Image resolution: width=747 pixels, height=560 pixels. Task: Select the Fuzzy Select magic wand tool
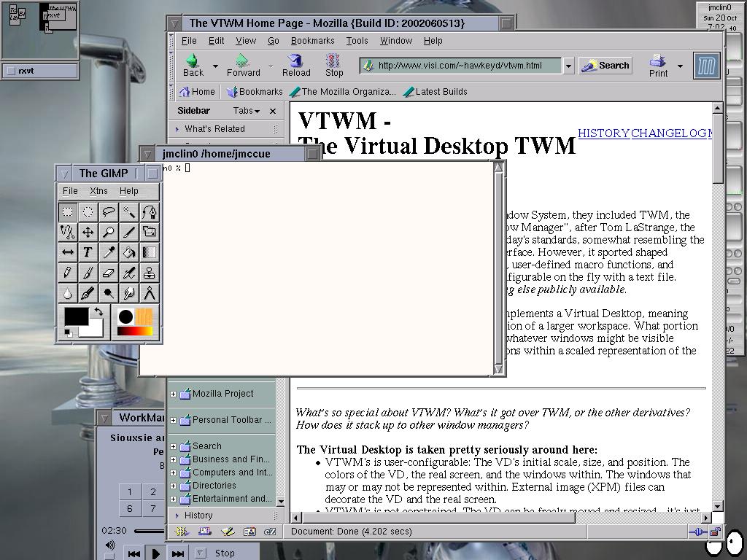(x=129, y=212)
